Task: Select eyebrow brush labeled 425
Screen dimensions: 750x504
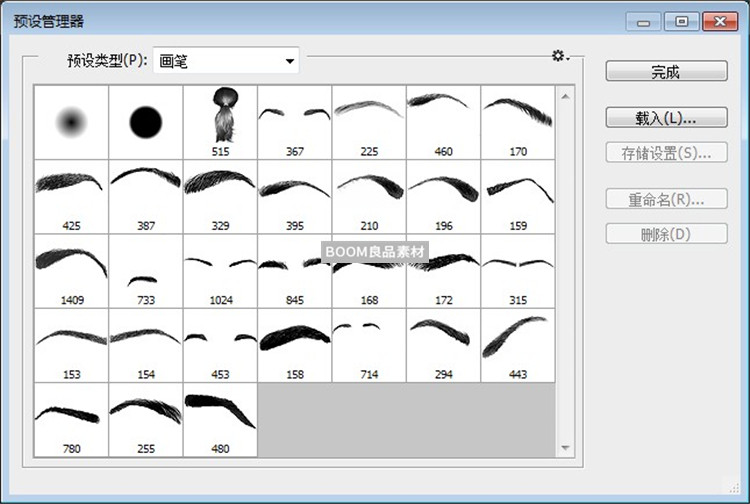Action: tap(71, 195)
